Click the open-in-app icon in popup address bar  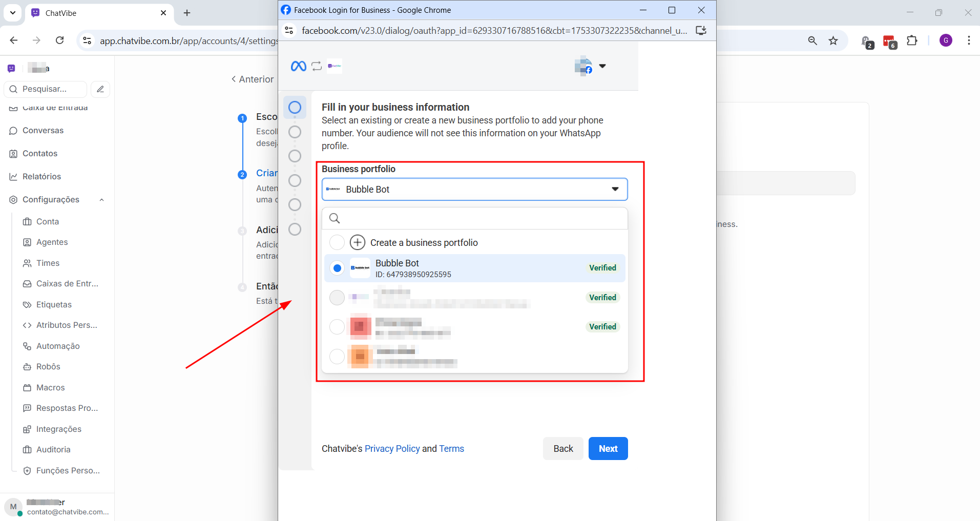coord(701,31)
